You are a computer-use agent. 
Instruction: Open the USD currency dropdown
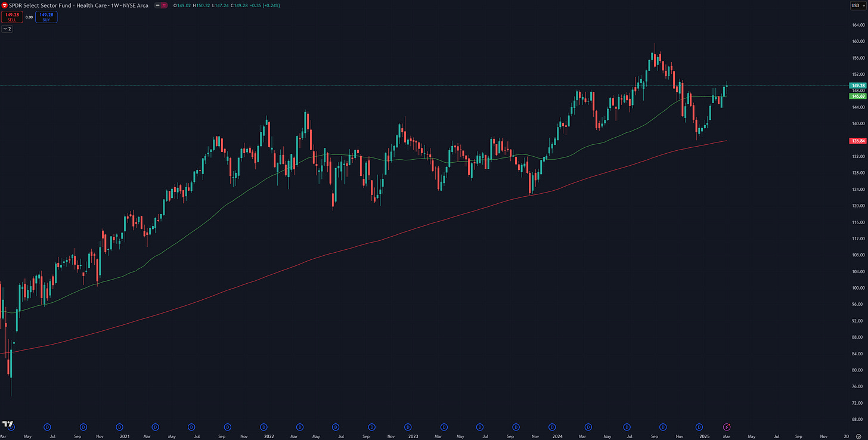pyautogui.click(x=857, y=5)
